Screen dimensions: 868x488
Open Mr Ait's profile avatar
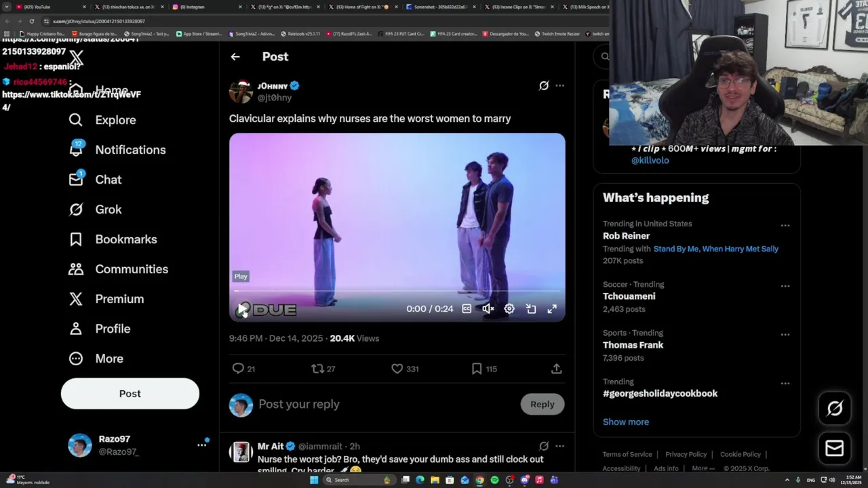click(241, 451)
